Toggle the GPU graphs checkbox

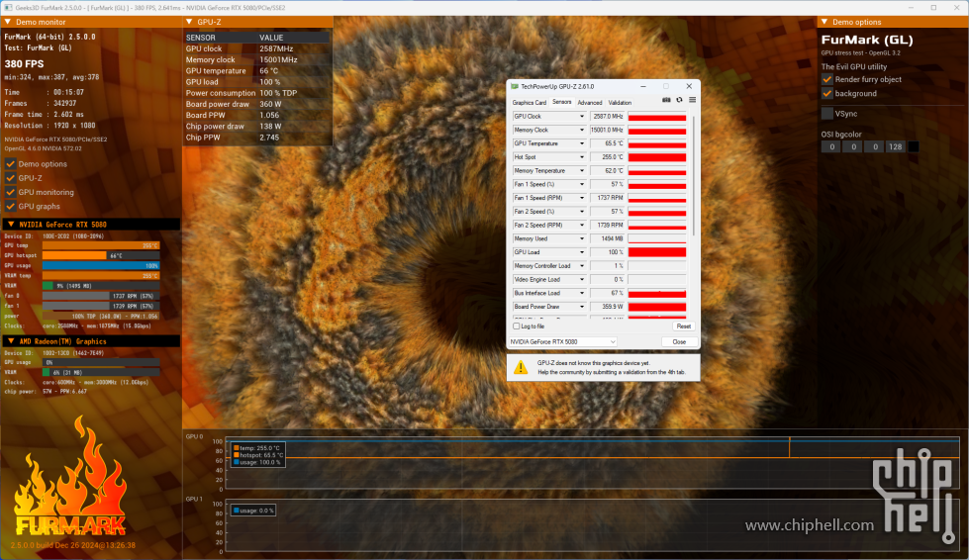(x=11, y=206)
